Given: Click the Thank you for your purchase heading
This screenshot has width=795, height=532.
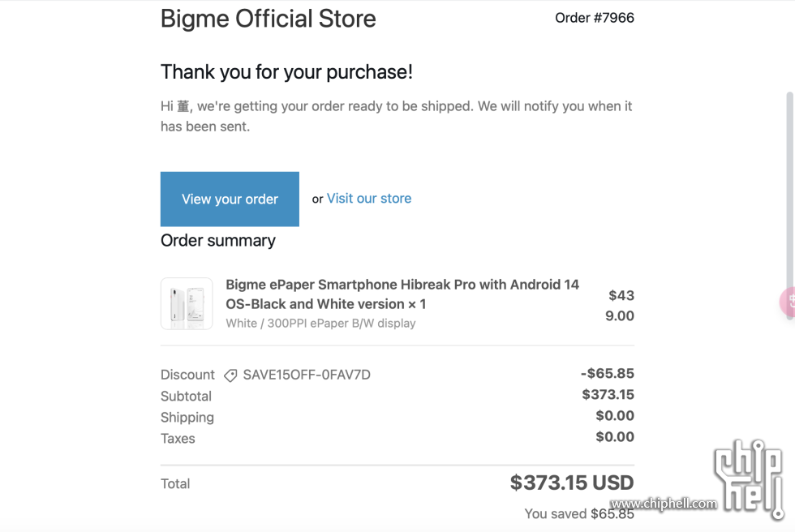Looking at the screenshot, I should pyautogui.click(x=286, y=72).
